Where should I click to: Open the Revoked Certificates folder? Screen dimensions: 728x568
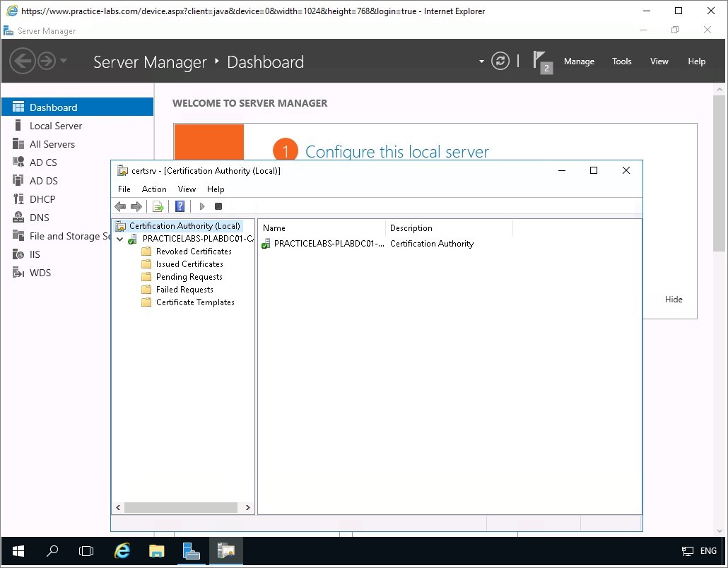point(194,252)
